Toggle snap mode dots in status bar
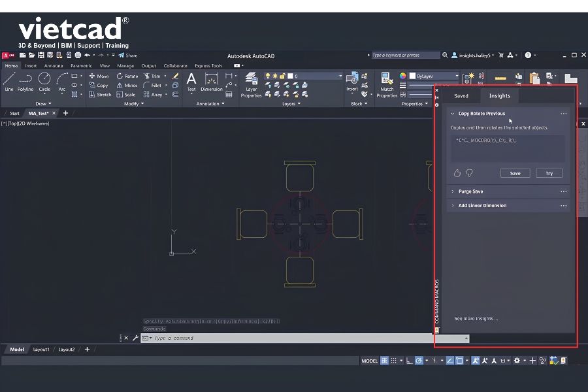The height and width of the screenshot is (392, 588). point(393,361)
